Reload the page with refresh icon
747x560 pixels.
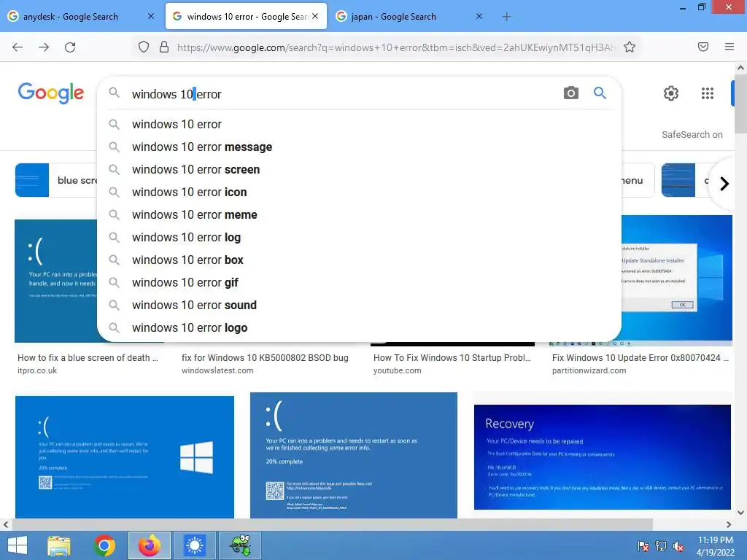coord(70,47)
